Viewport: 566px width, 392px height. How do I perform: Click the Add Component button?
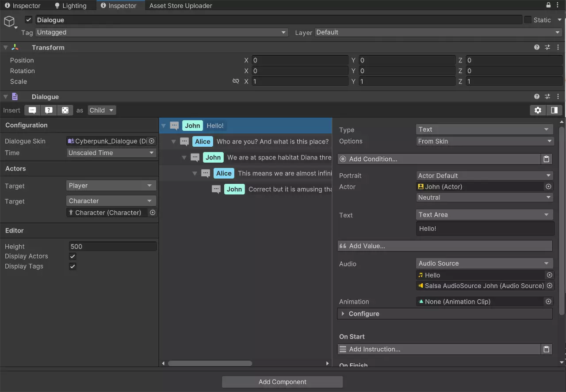tap(282, 382)
